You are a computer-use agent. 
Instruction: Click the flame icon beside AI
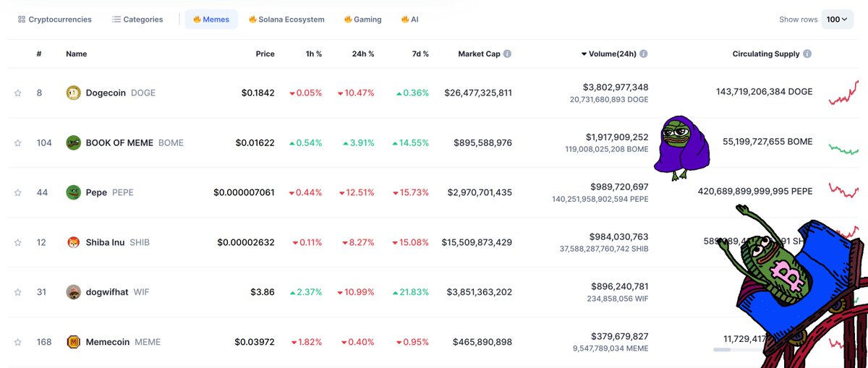tap(405, 20)
